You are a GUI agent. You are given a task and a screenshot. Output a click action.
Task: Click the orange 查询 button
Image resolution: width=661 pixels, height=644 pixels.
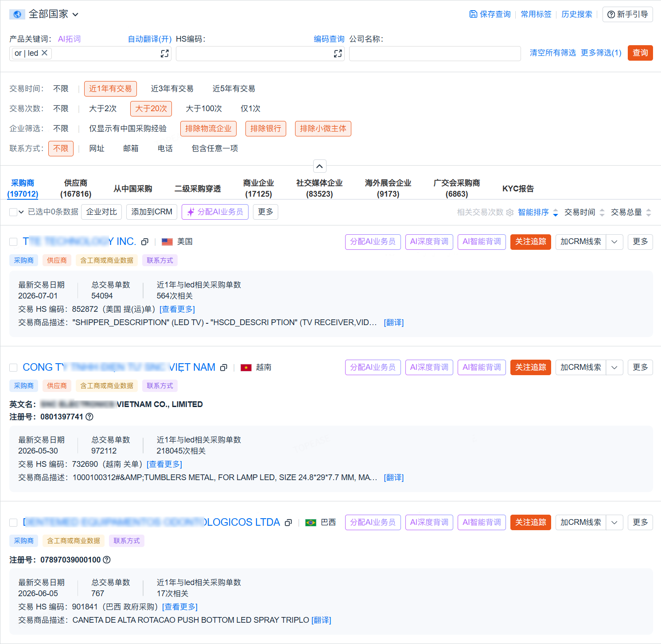tap(640, 53)
